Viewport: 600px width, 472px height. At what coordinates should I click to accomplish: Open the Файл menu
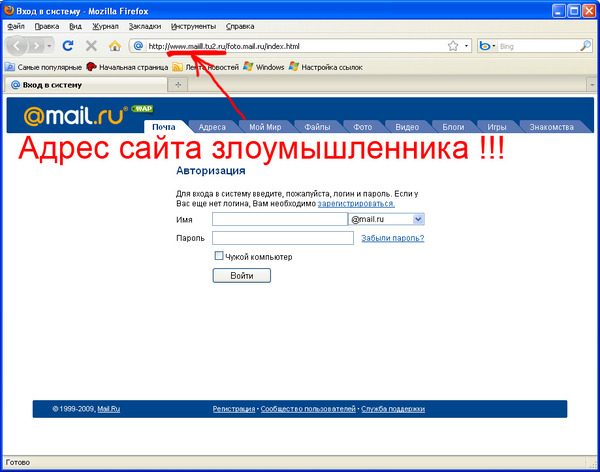pos(16,26)
